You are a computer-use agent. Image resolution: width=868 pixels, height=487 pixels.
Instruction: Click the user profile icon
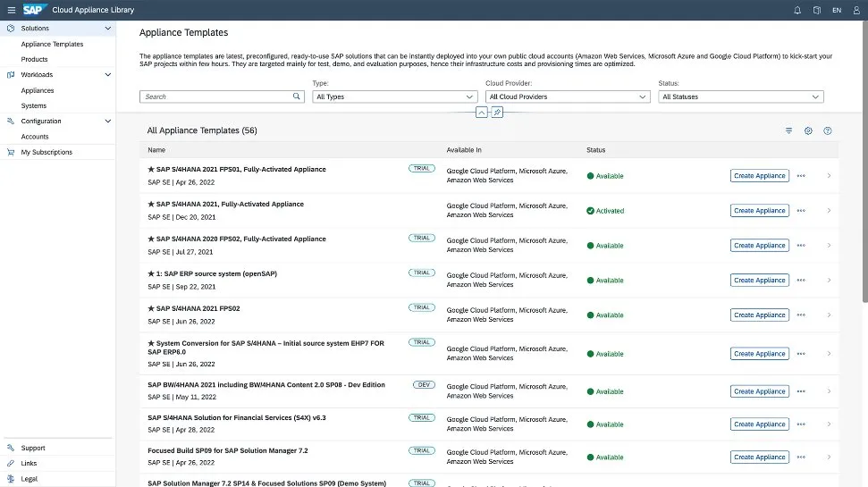click(x=855, y=10)
